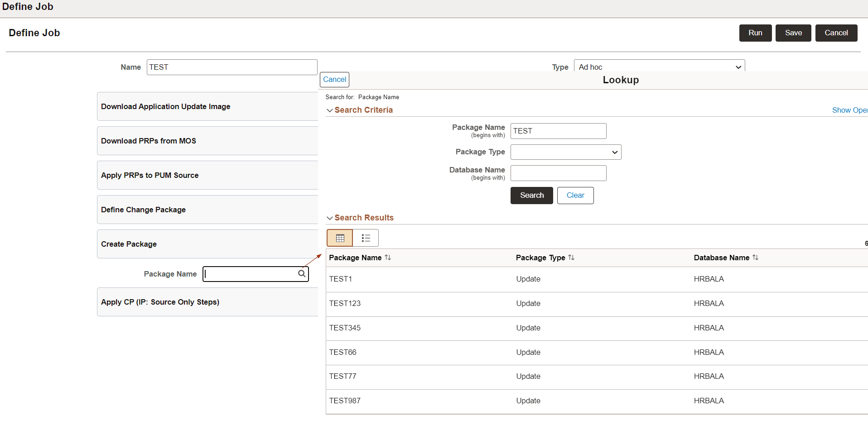Select grid view for search results
This screenshot has width=868, height=425.
[x=340, y=238]
